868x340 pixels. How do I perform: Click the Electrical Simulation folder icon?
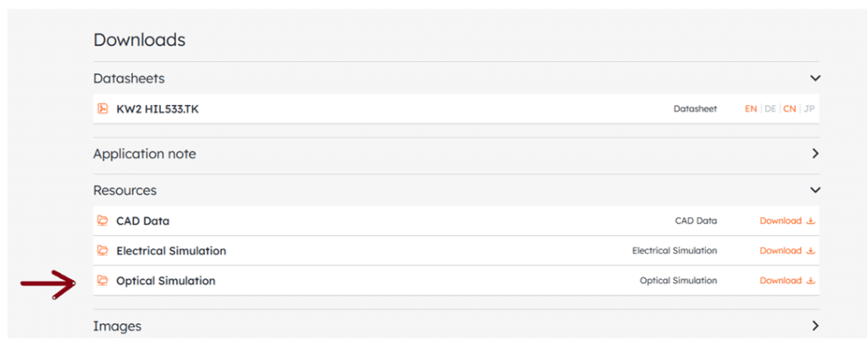pos(102,250)
